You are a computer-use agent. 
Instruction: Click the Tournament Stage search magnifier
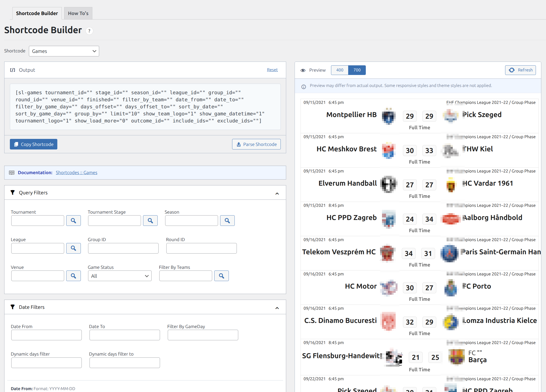[150, 221]
